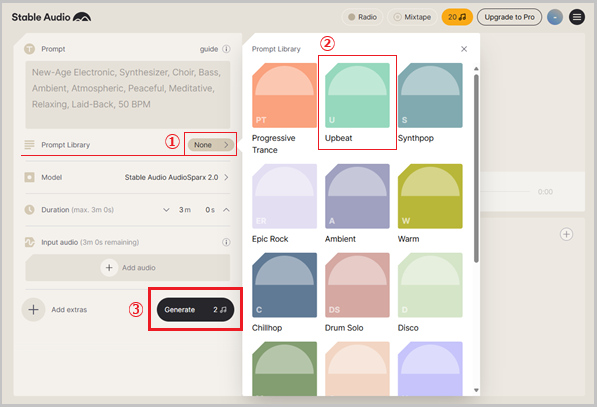Toggle the Mixtape mode

pyautogui.click(x=412, y=17)
